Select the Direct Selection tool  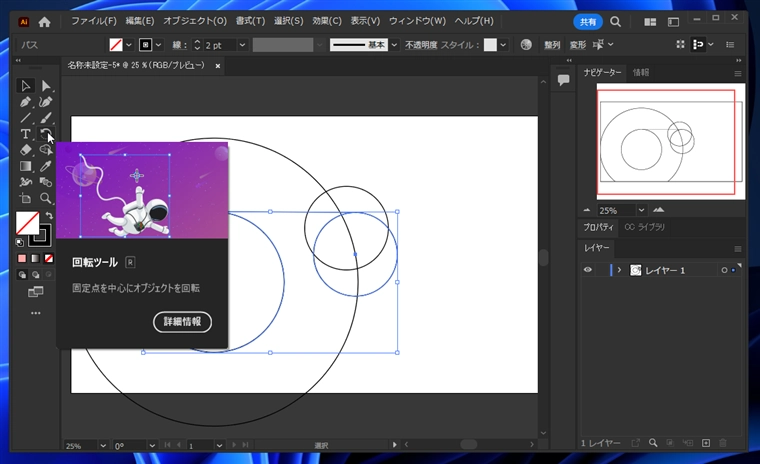point(46,86)
